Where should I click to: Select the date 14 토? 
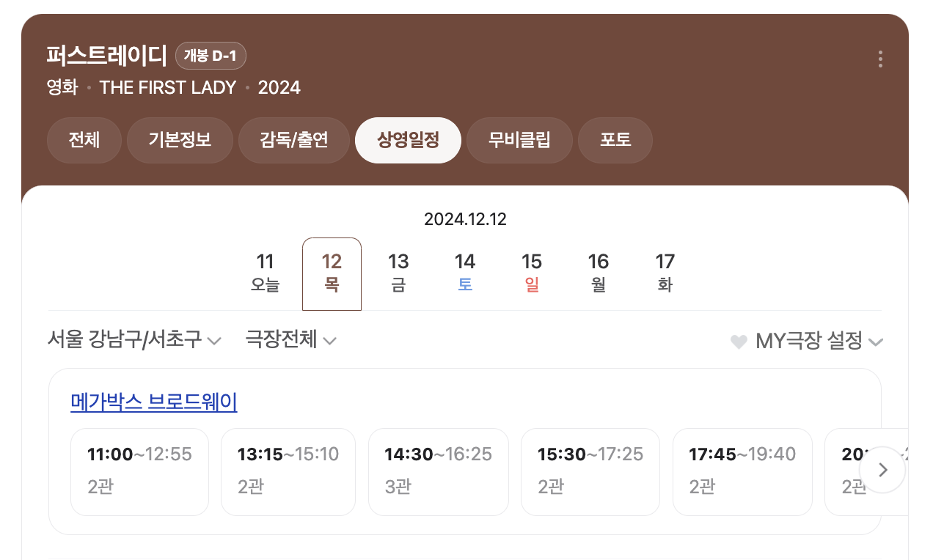pyautogui.click(x=465, y=272)
